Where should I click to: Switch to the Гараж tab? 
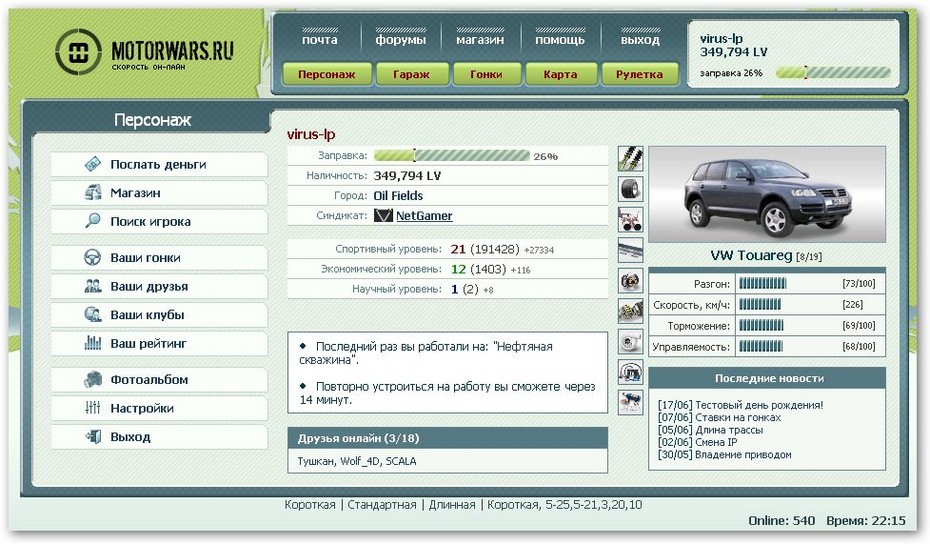[x=411, y=74]
